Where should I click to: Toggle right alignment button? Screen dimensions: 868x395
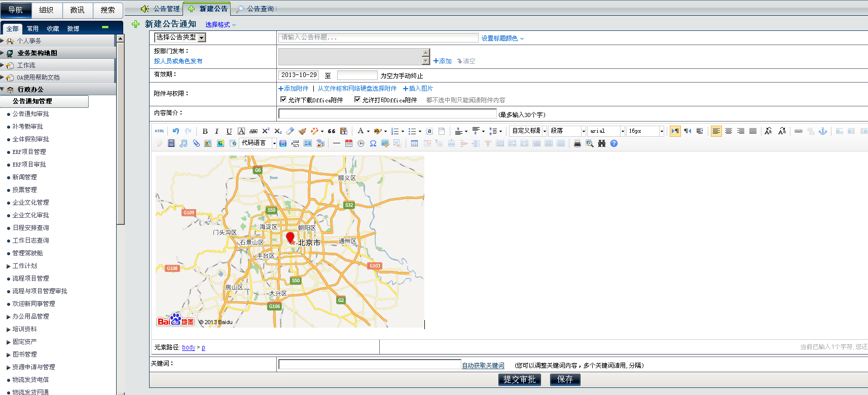pos(741,131)
